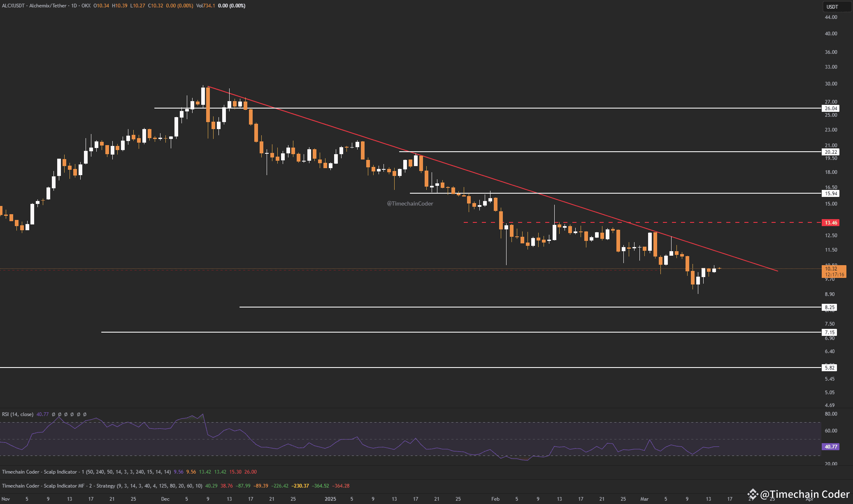The height and width of the screenshot is (504, 853).
Task: Click the purple 40.77 RSI axis label
Action: coord(831,447)
